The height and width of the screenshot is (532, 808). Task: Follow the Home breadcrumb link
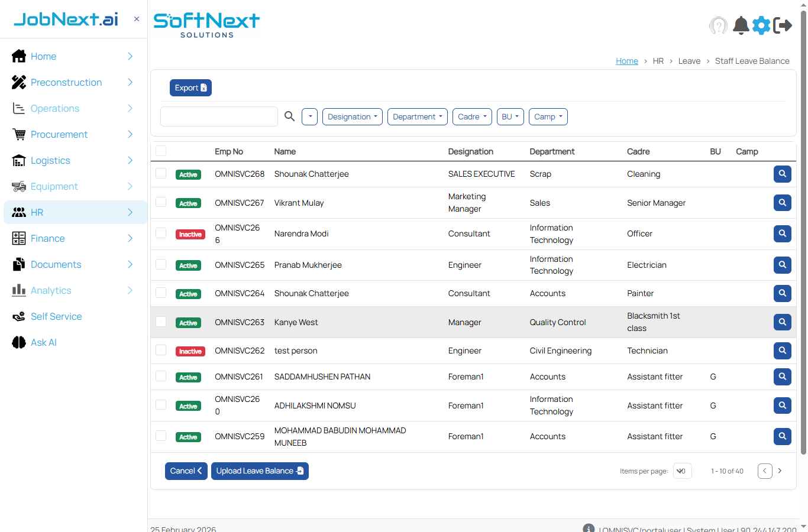coord(626,60)
